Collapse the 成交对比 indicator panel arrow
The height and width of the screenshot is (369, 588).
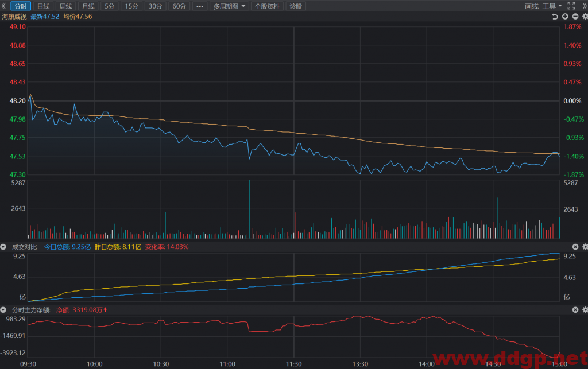[3, 247]
